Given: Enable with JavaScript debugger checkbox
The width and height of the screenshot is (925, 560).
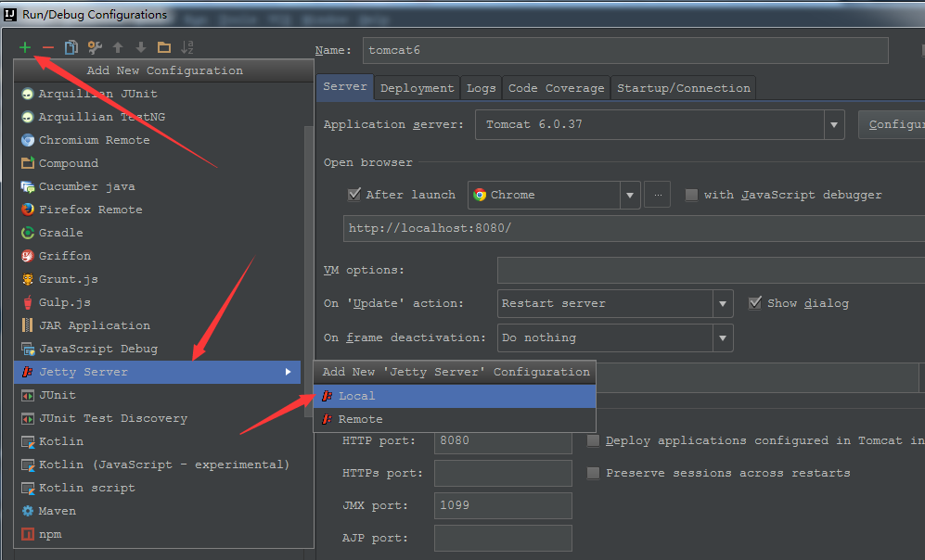Looking at the screenshot, I should click(691, 195).
